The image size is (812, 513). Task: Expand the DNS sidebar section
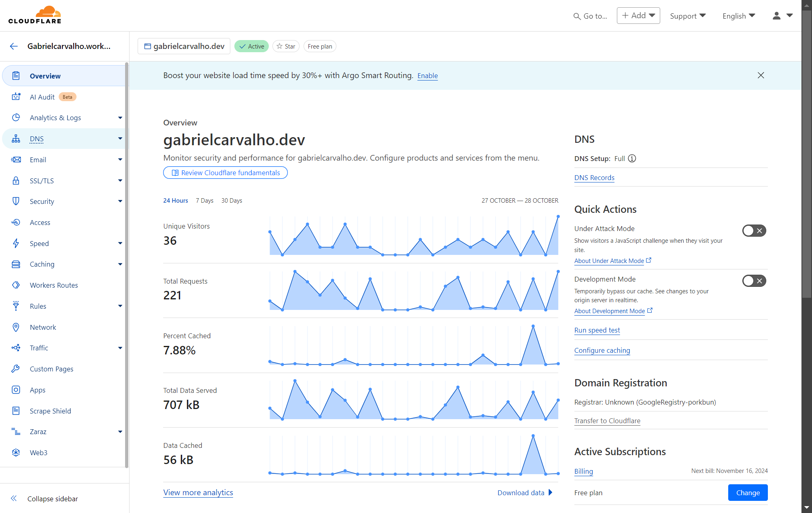click(120, 138)
